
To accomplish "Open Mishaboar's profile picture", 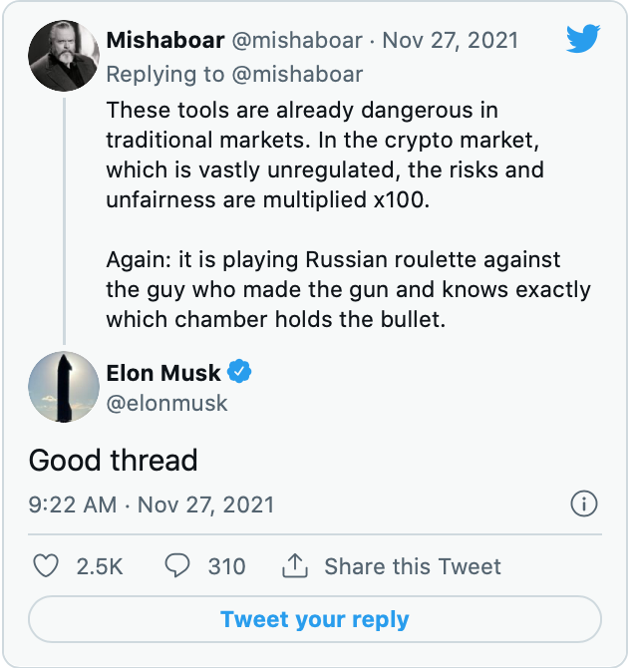I will point(63,56).
